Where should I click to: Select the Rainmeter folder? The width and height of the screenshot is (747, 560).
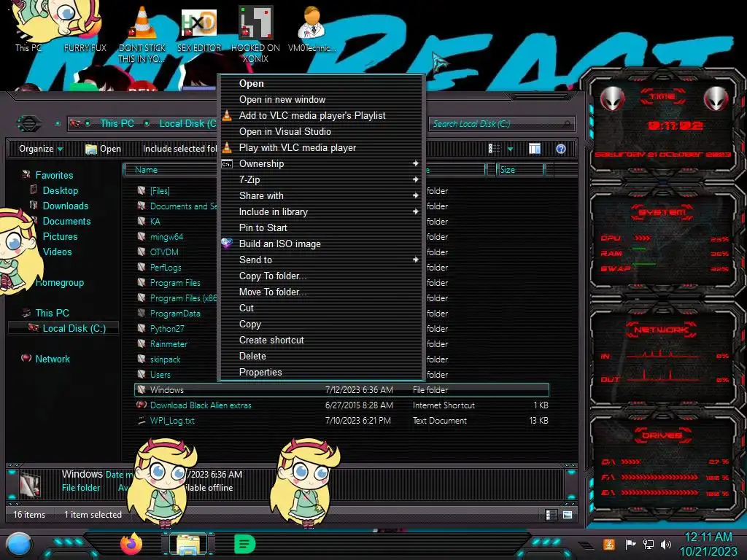(169, 344)
